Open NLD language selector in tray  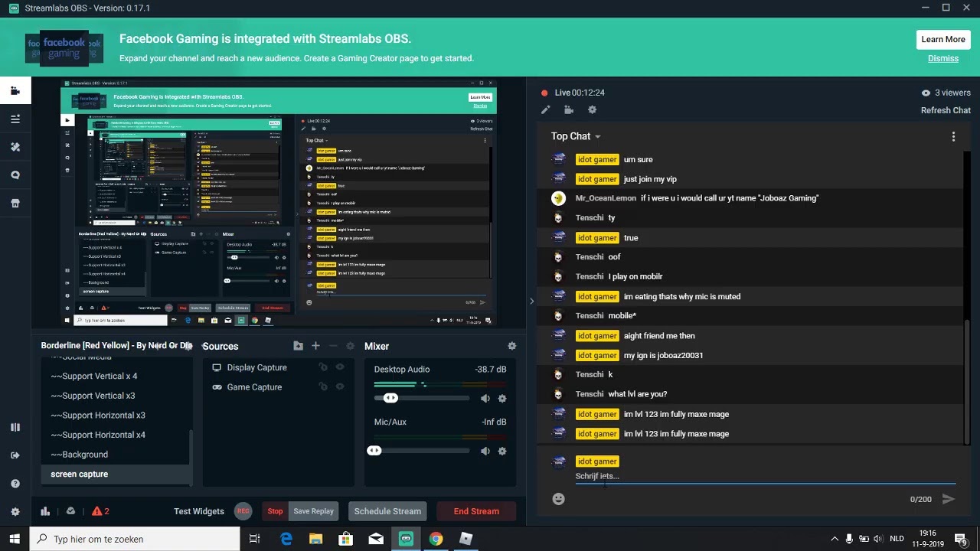pos(897,539)
